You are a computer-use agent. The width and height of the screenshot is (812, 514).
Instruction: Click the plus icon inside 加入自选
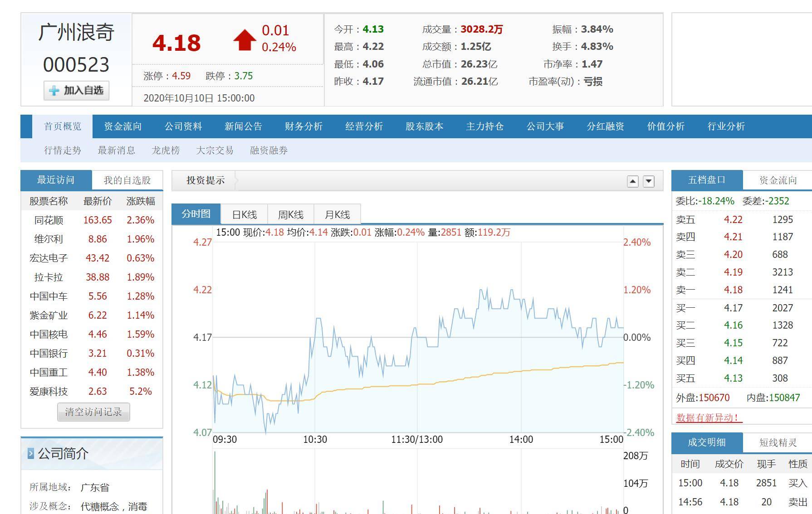(x=53, y=90)
